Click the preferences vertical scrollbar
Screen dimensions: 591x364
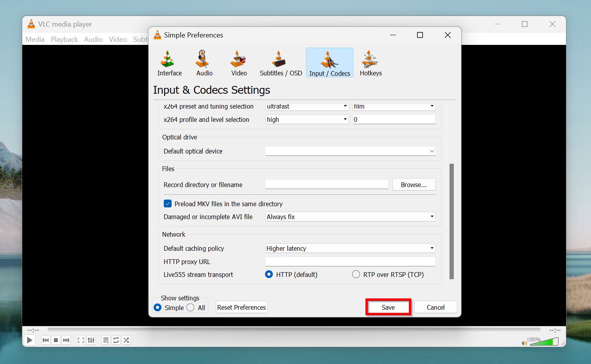(451, 221)
